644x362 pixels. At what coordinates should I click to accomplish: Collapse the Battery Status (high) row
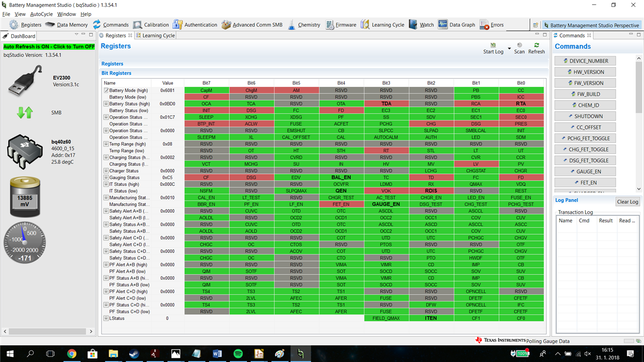pyautogui.click(x=106, y=104)
